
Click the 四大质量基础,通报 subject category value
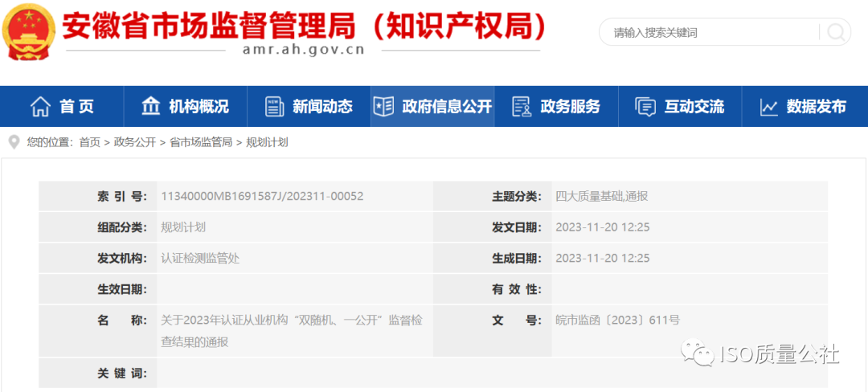tap(602, 196)
